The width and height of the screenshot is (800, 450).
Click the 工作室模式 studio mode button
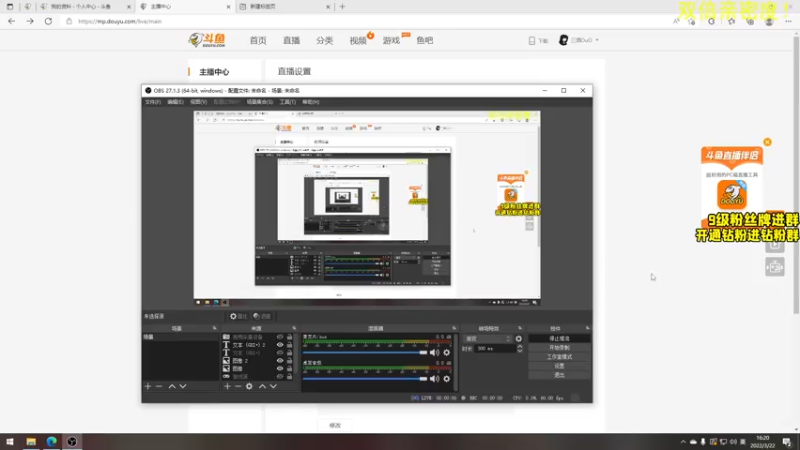point(559,357)
